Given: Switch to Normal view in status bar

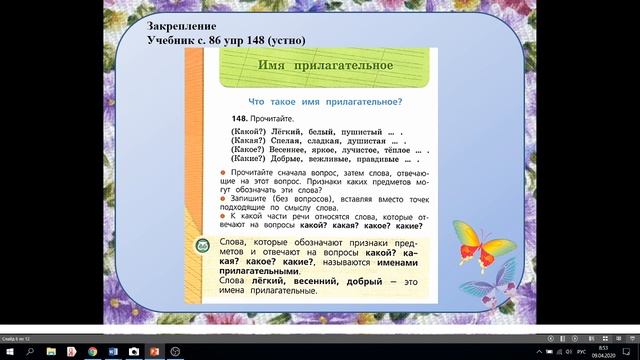Looking at the screenshot, I should click(x=591, y=339).
